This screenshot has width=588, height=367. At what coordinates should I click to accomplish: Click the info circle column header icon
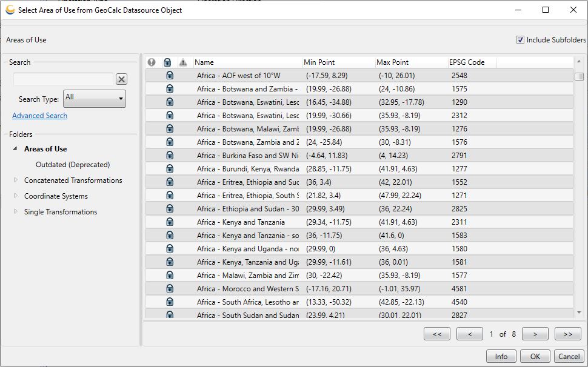152,62
